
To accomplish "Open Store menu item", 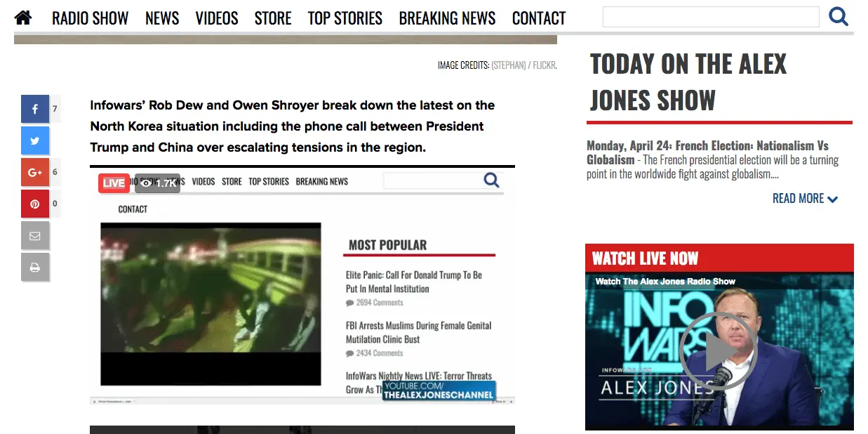I will pyautogui.click(x=273, y=18).
